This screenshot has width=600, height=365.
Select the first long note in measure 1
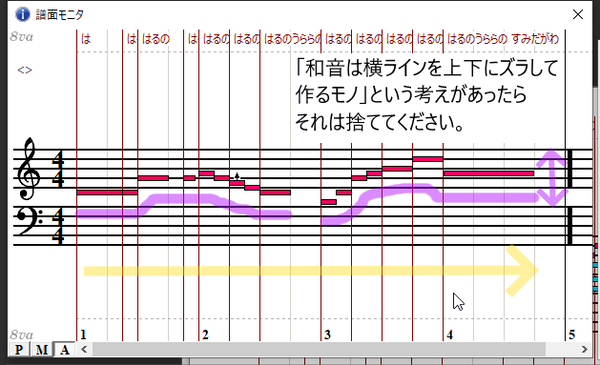(107, 192)
